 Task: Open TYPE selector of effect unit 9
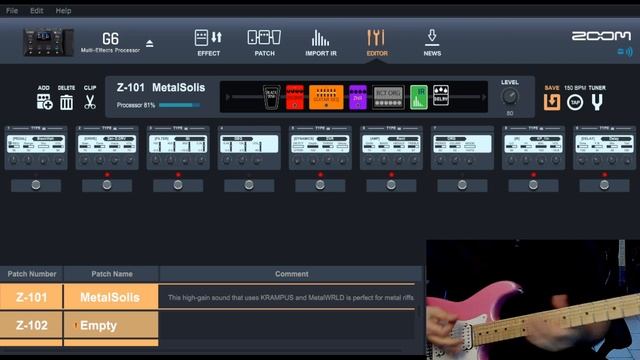coord(607,128)
